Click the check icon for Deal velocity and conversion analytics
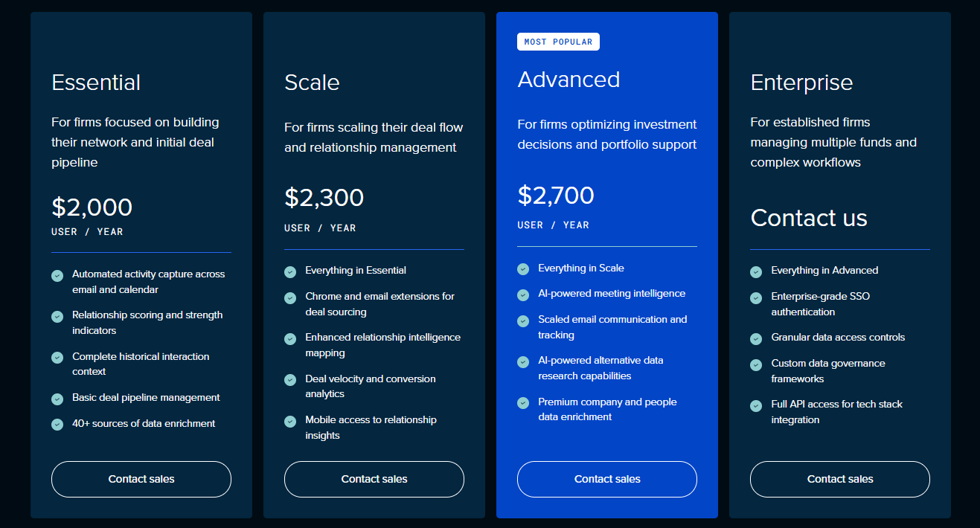 tap(290, 380)
